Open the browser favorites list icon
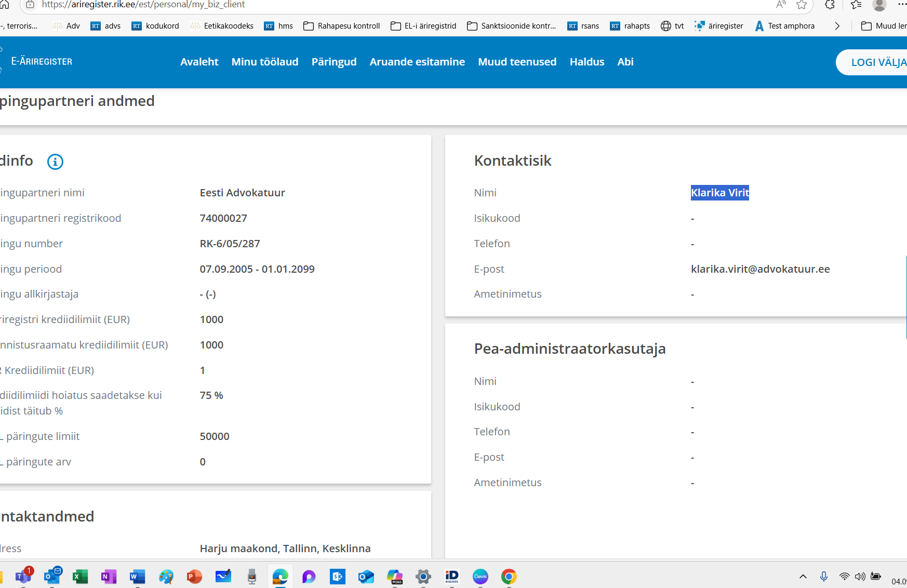Viewport: 907px width, 588px height. 856,5
